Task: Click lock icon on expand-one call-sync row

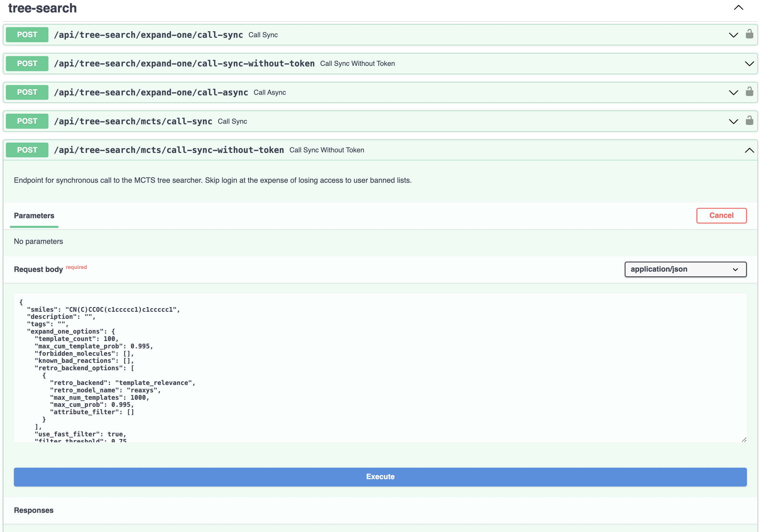Action: (x=749, y=34)
